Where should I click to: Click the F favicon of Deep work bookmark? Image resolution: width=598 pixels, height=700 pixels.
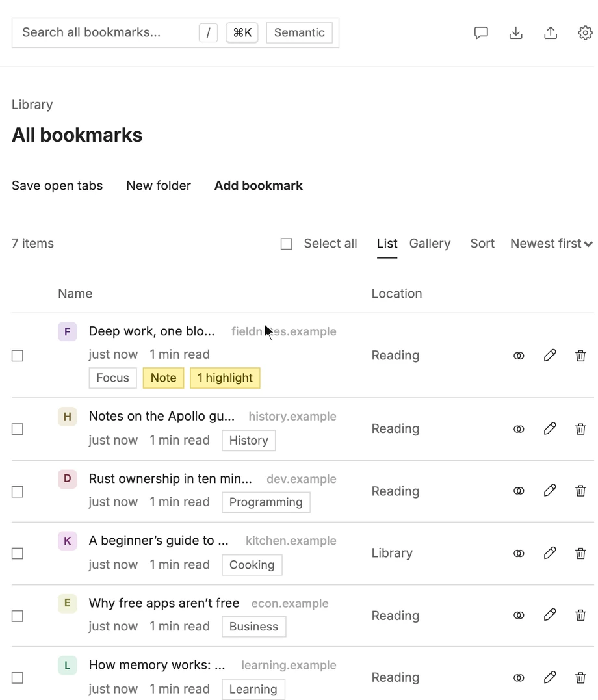click(x=68, y=331)
